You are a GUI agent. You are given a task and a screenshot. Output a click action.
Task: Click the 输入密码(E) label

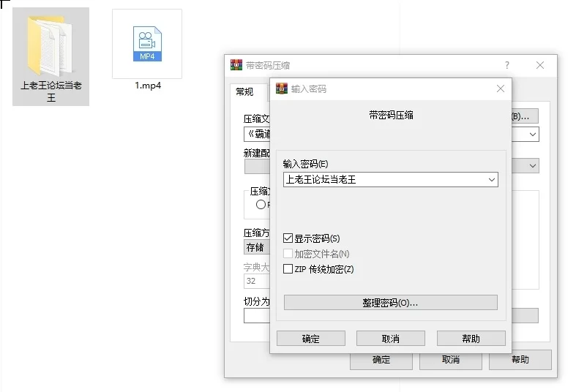coord(306,164)
